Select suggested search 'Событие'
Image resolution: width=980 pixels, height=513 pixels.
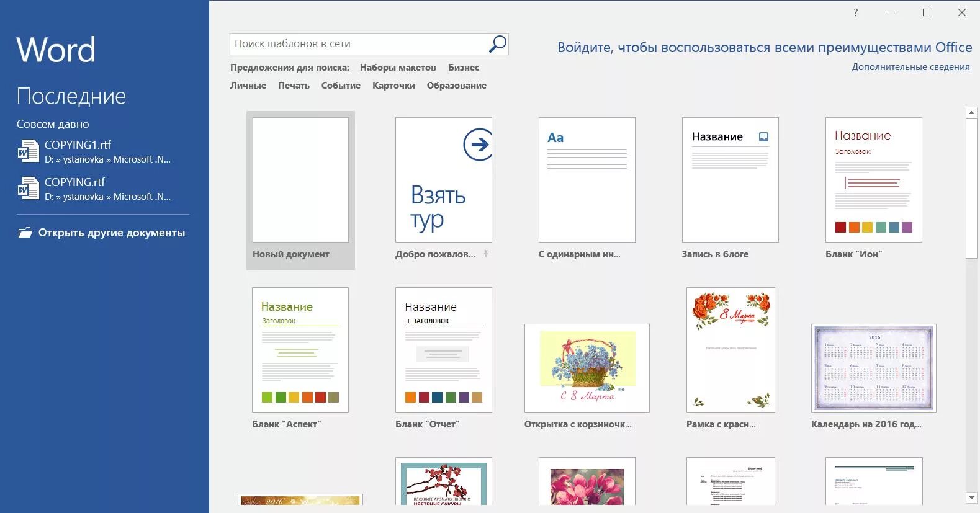pos(341,86)
